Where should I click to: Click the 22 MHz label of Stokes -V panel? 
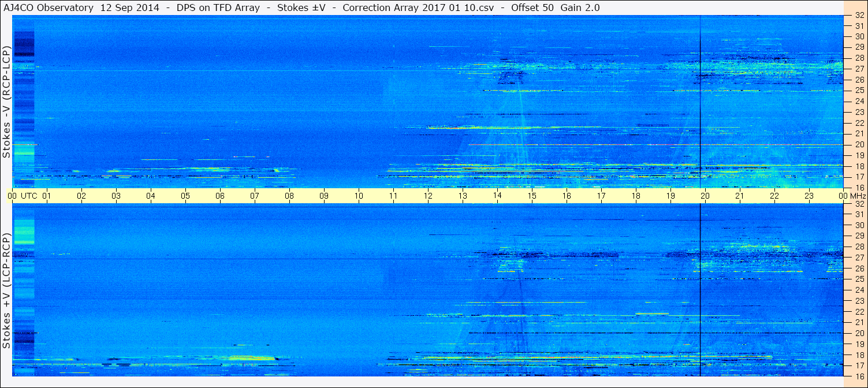click(859, 123)
